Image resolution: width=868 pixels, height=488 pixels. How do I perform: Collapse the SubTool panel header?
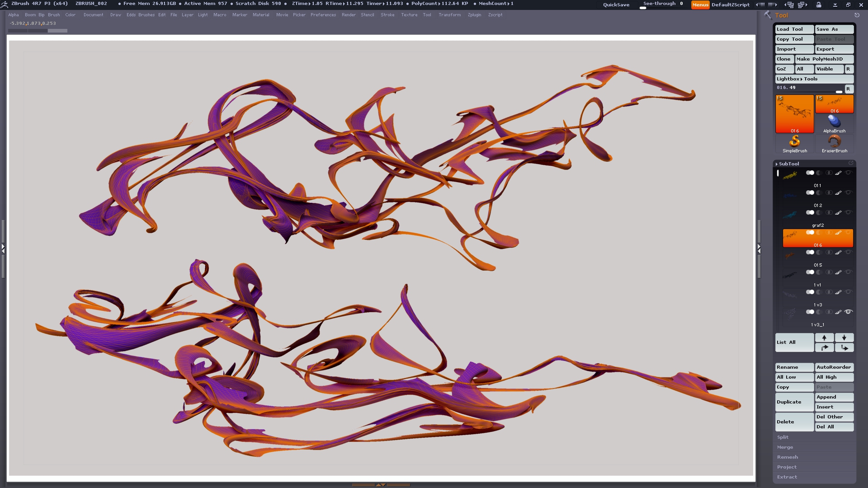coord(789,164)
